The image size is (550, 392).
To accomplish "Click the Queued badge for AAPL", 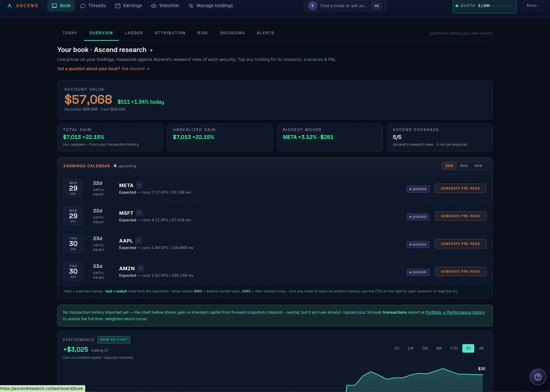I will coord(418,245).
